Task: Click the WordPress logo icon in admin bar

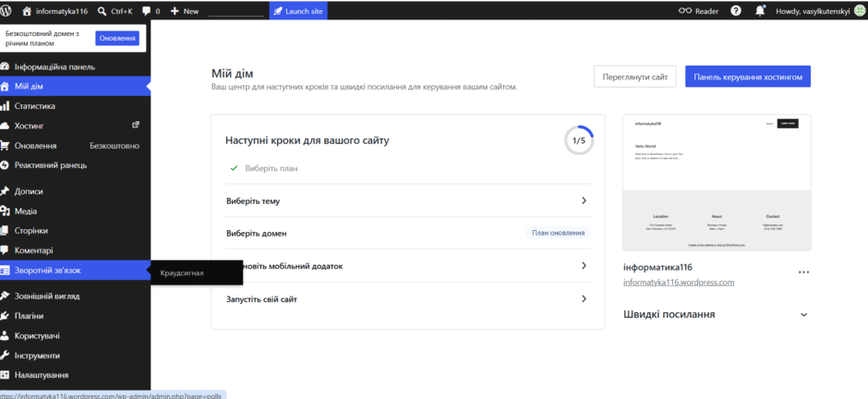Action: (6, 10)
